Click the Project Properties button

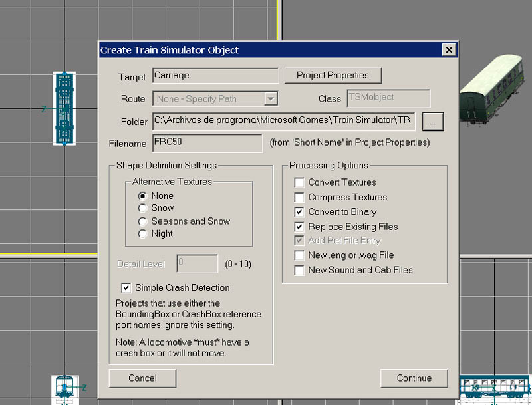[332, 75]
